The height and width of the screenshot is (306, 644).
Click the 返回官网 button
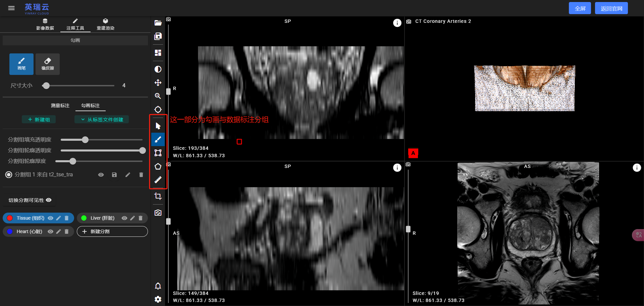(611, 8)
